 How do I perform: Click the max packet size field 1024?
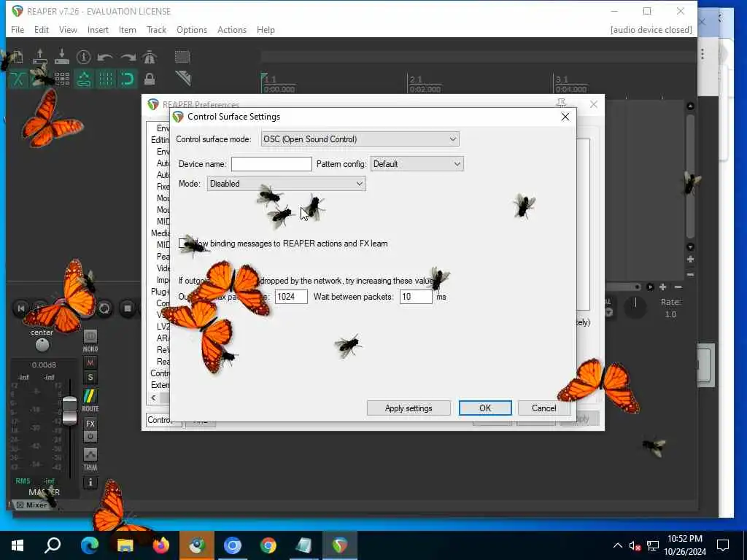click(x=291, y=297)
